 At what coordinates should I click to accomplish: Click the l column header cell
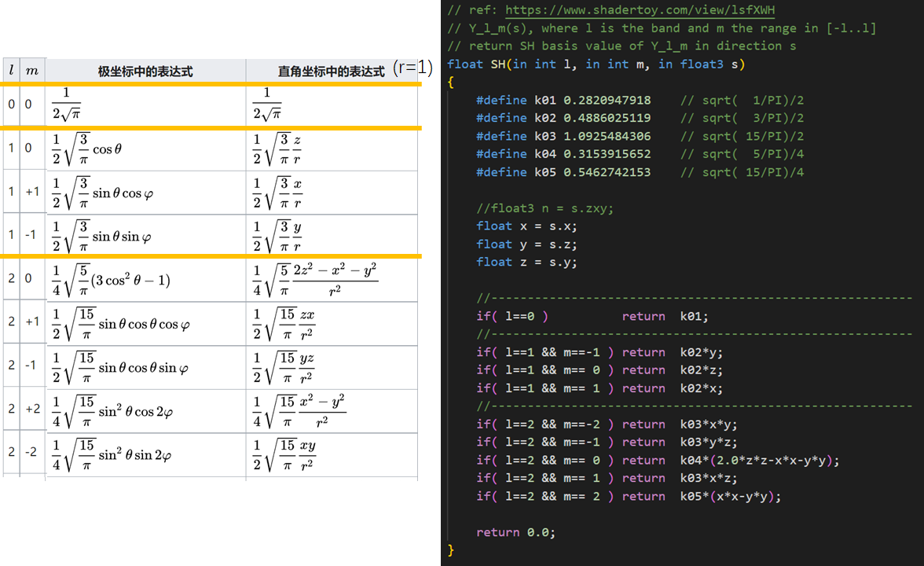pos(11,71)
